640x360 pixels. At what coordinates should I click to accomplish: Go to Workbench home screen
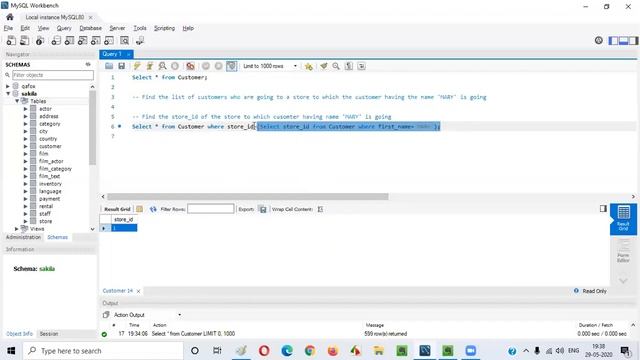pyautogui.click(x=10, y=17)
